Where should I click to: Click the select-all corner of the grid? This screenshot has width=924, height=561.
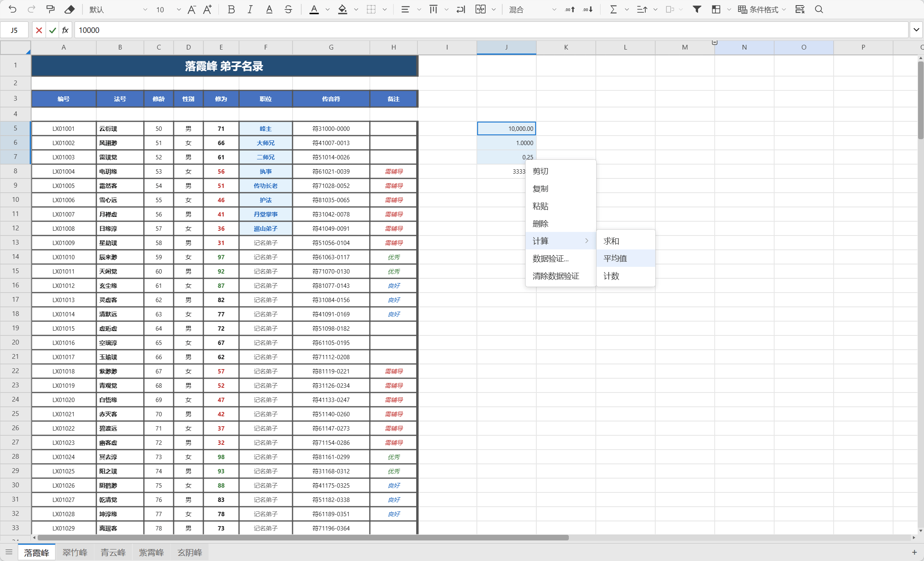[x=15, y=47]
